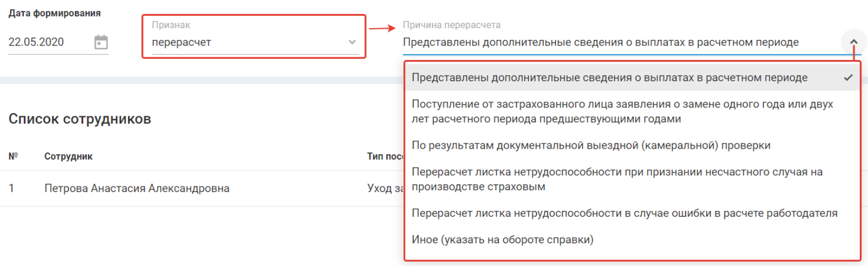Click the Признак dropdown chevron arrow
This screenshot has height=266, width=868.
click(x=352, y=42)
